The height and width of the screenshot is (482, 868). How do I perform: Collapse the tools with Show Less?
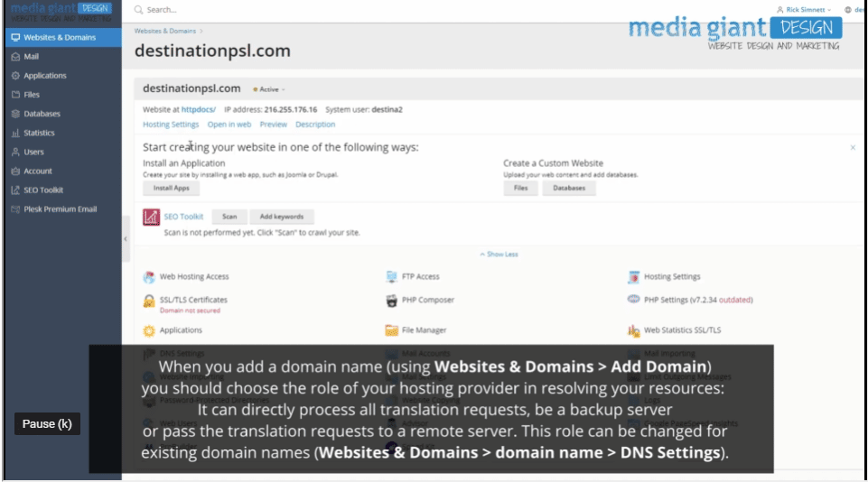pos(499,255)
